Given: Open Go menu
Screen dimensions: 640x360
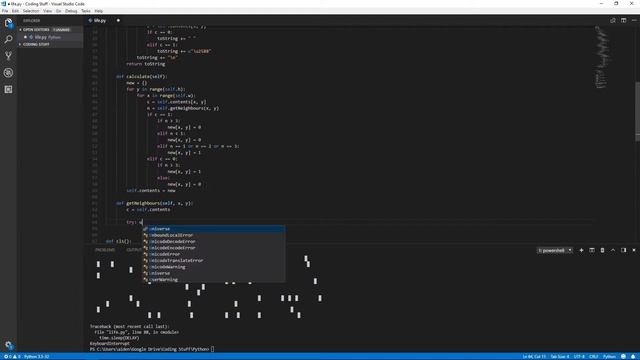Looking at the screenshot, I should pos(59,11).
